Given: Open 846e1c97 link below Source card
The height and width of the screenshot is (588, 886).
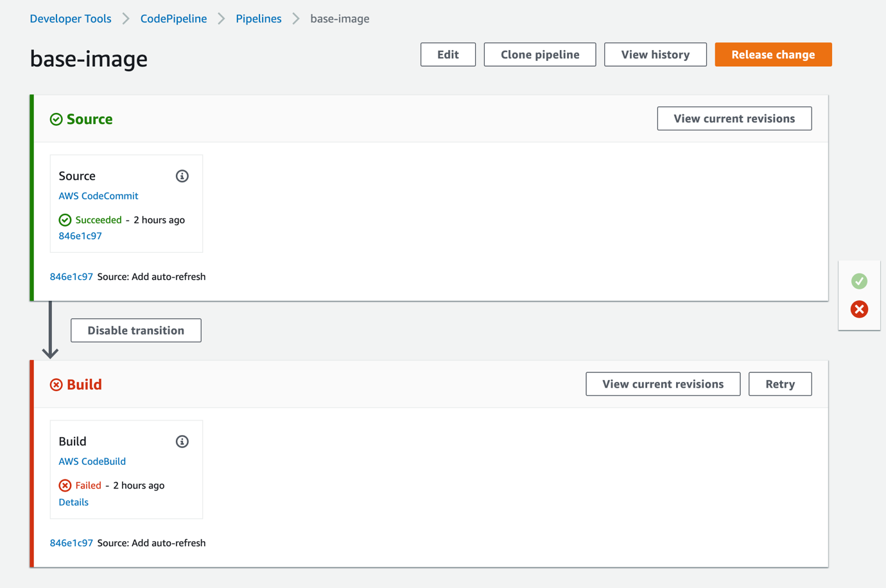Looking at the screenshot, I should 71,277.
